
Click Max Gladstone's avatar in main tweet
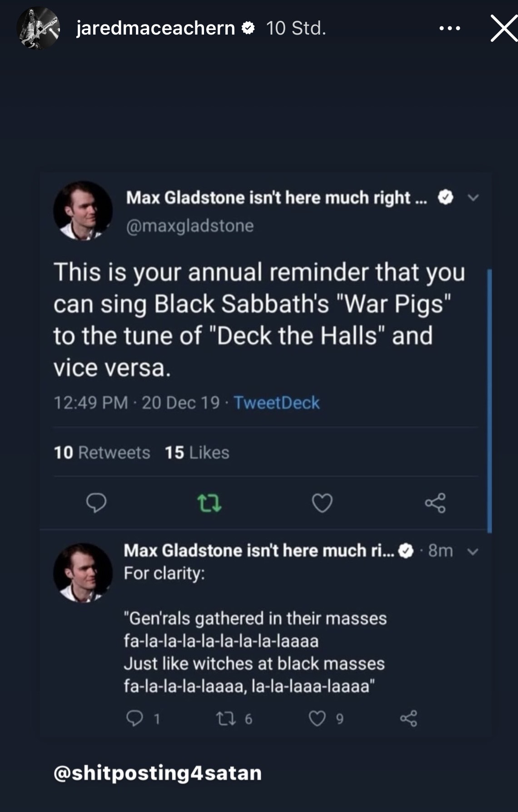click(x=83, y=211)
